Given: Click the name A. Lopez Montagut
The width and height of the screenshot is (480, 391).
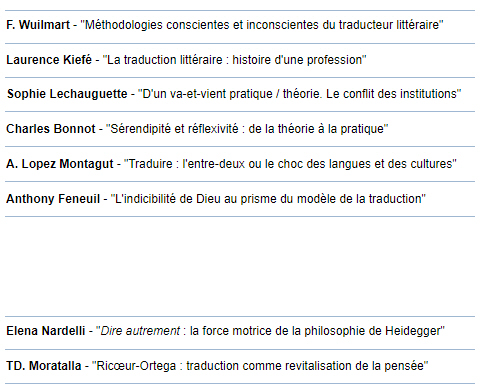Looking at the screenshot, I should 60,164.
